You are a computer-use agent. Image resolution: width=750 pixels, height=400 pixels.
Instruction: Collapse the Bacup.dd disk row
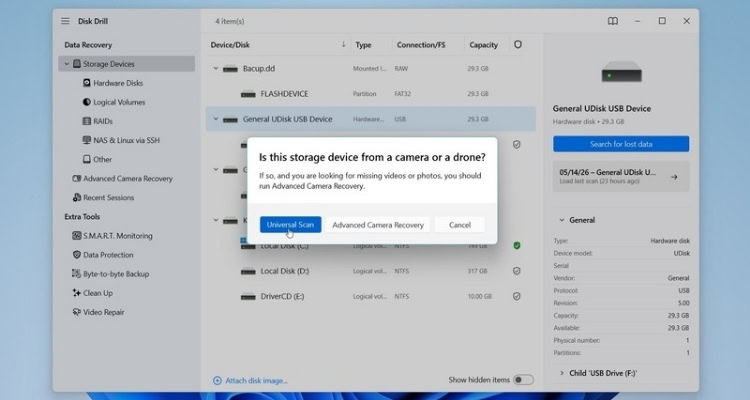pos(216,68)
